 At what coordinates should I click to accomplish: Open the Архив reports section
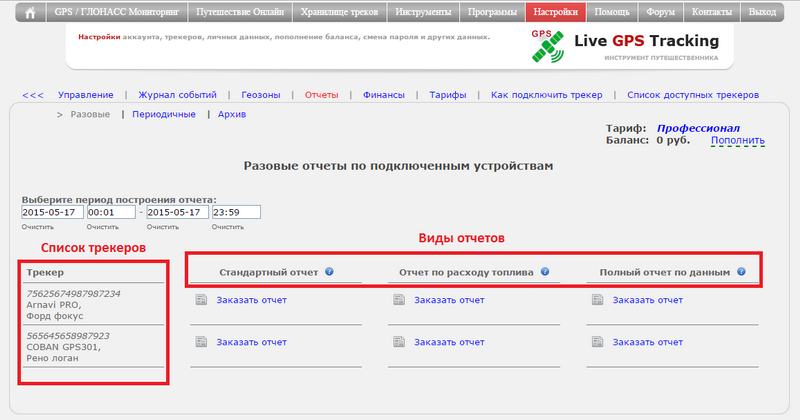231,114
